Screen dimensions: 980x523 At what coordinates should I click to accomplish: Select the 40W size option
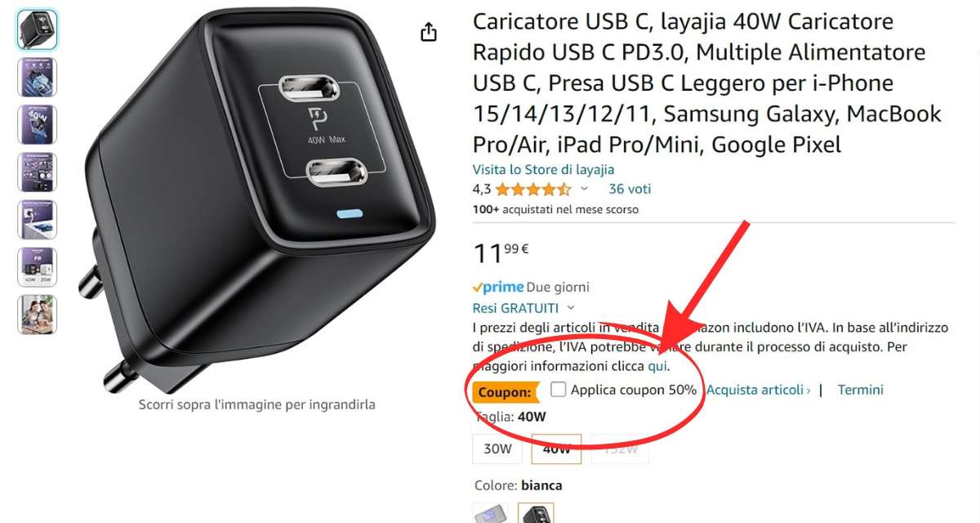[557, 449]
